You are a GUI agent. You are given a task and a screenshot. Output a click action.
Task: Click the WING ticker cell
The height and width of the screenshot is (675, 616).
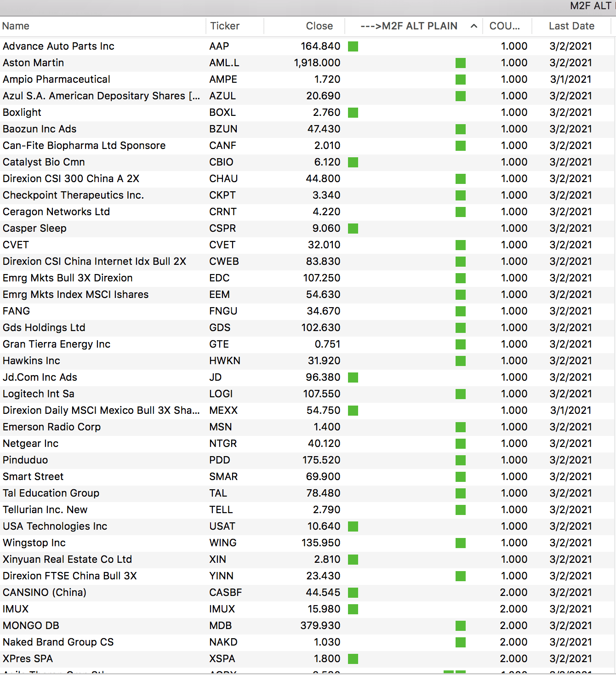[223, 543]
